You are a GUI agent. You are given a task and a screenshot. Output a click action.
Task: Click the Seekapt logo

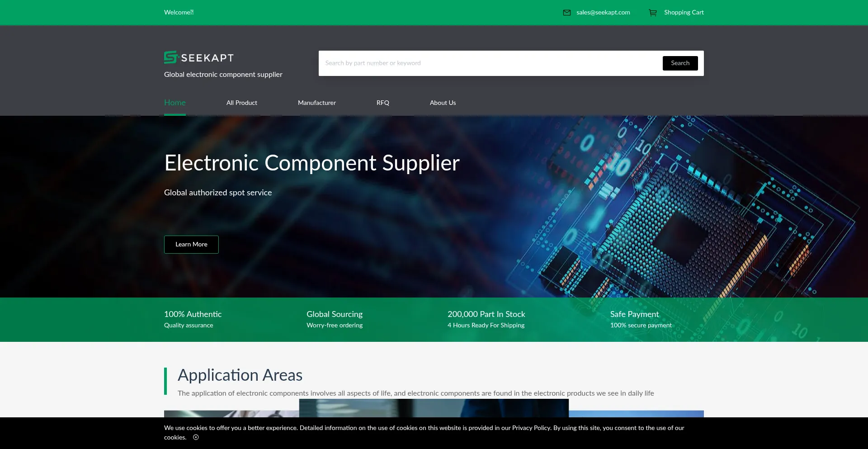[x=199, y=57]
